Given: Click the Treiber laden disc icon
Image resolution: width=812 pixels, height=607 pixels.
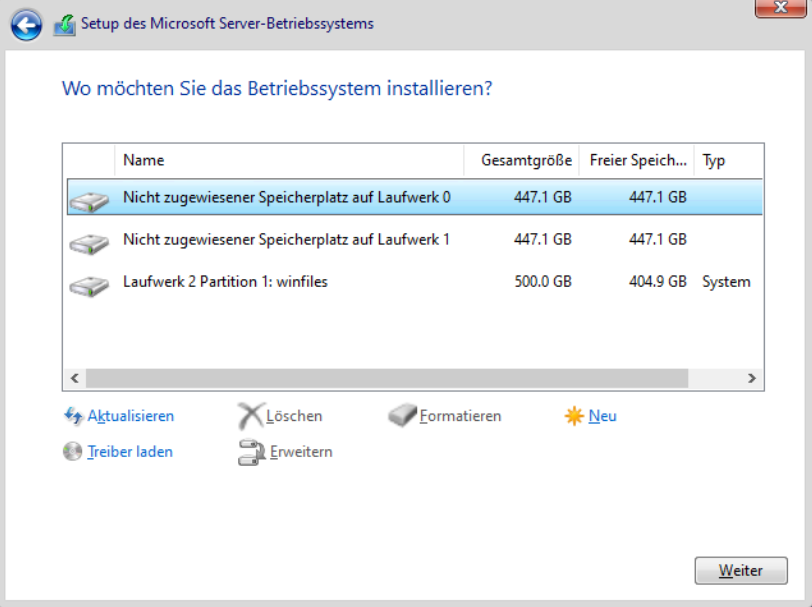Looking at the screenshot, I should (72, 451).
